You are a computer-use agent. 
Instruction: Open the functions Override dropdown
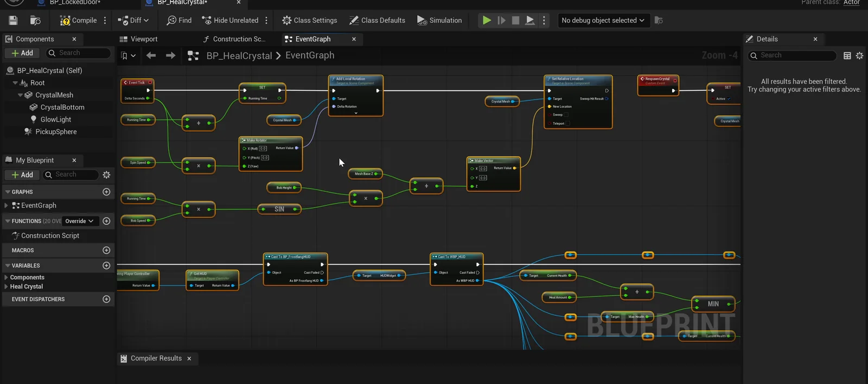80,221
